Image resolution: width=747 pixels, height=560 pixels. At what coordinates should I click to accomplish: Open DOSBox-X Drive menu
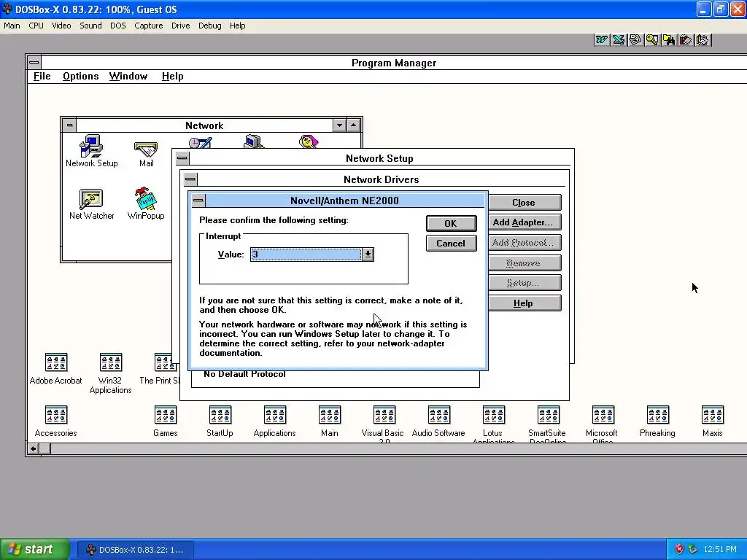coord(181,26)
